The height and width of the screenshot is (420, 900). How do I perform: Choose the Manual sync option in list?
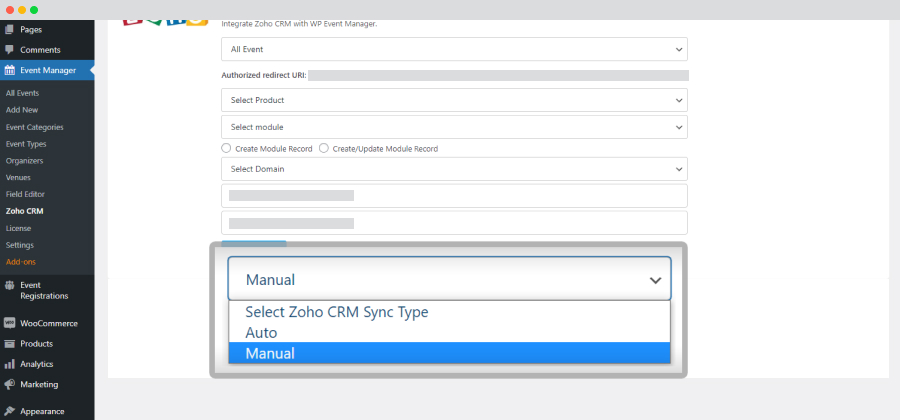(449, 353)
